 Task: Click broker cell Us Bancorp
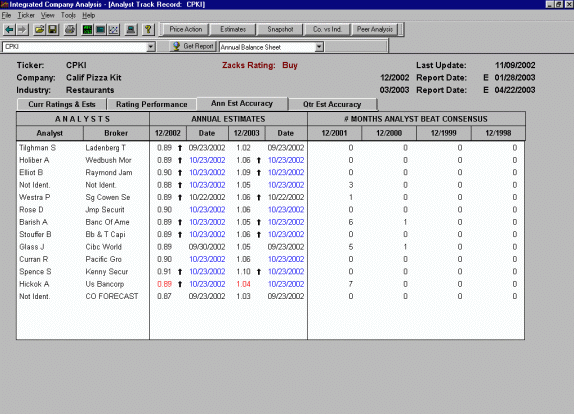tap(105, 284)
